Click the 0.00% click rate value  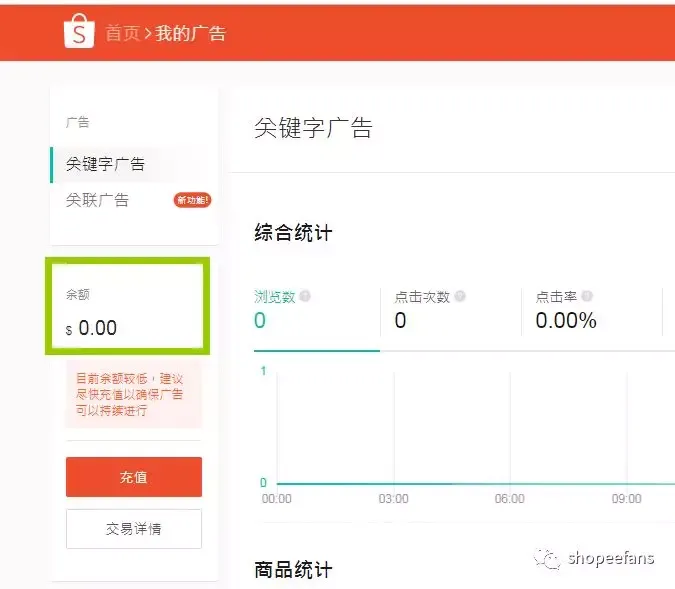(566, 320)
